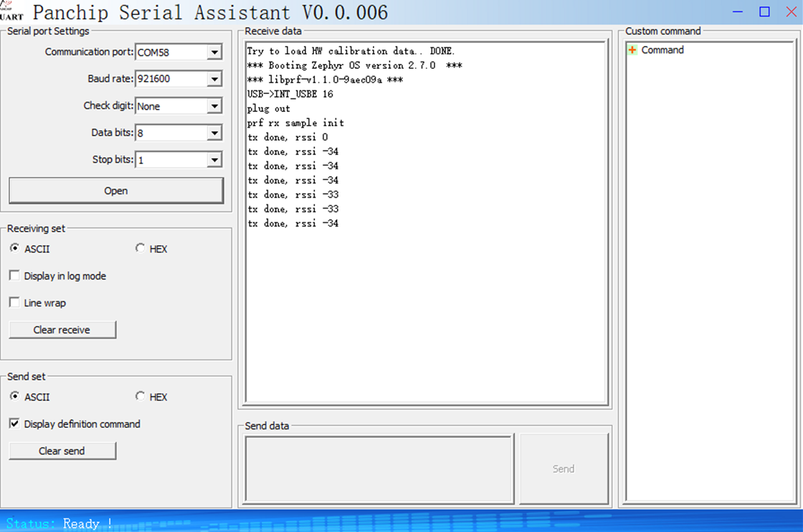Click the 'Try to load HW calibration data' line
The height and width of the screenshot is (532, 803).
[x=351, y=51]
